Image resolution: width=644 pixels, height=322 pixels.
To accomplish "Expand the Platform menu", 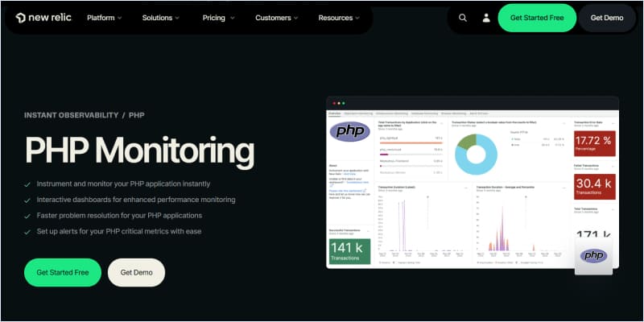I will pos(105,18).
